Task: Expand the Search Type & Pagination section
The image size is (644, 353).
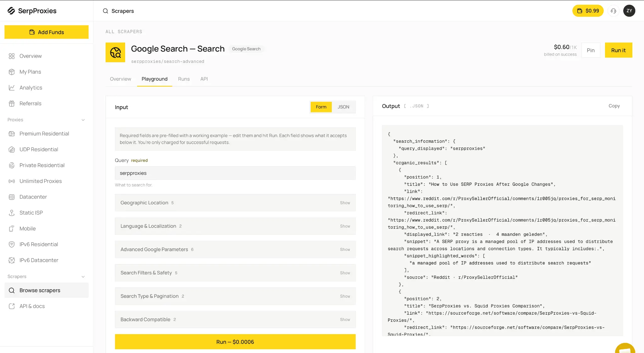Action: 235,296
